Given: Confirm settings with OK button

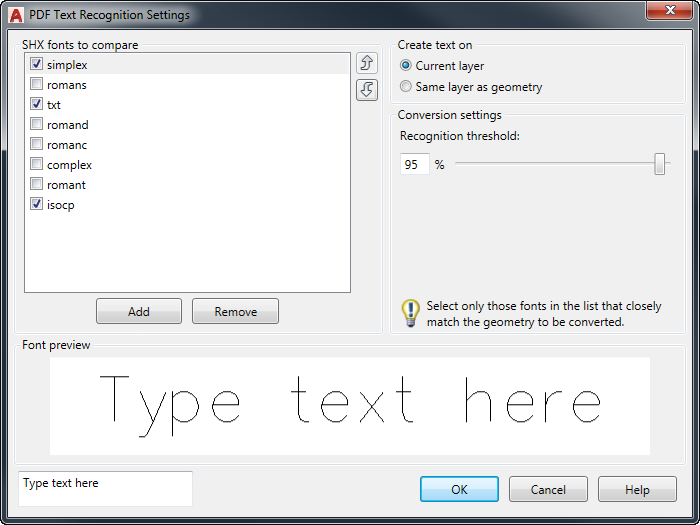Looking at the screenshot, I should pyautogui.click(x=459, y=489).
